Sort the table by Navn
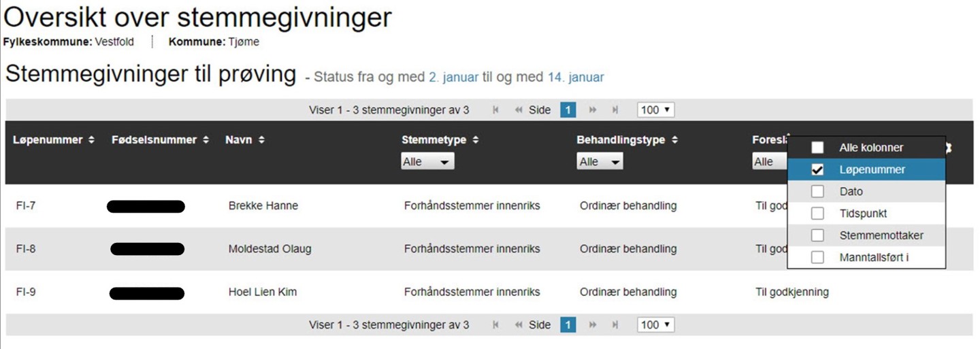This screenshot has height=349, width=980. pos(261,140)
